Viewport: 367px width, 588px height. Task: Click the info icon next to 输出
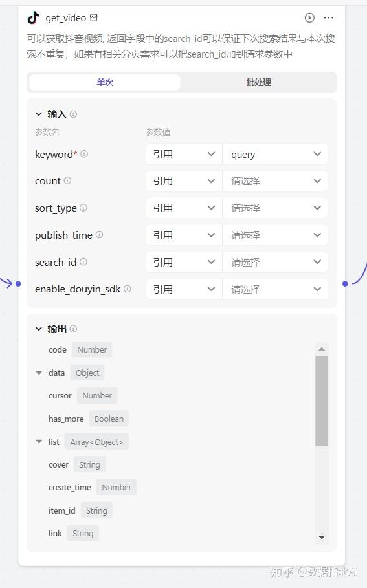(x=74, y=329)
